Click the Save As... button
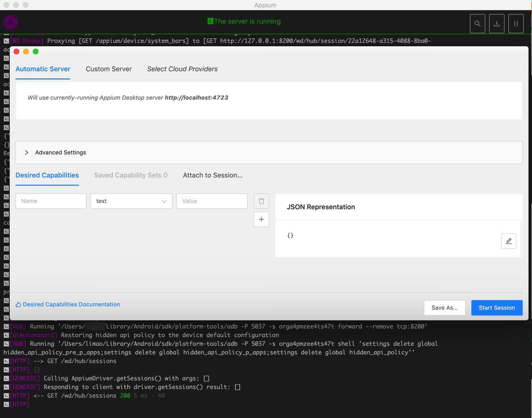This screenshot has height=418, width=532. click(445, 308)
